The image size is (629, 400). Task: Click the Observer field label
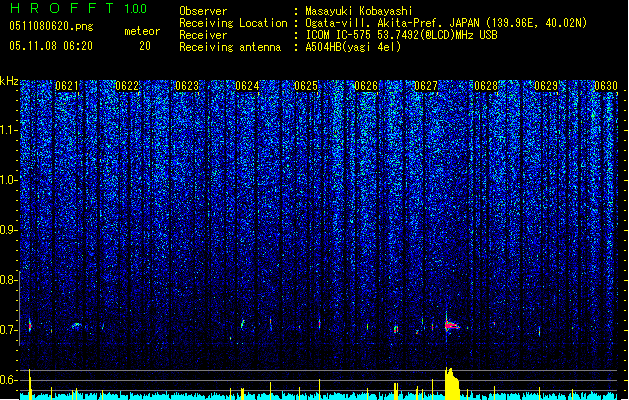[203, 11]
